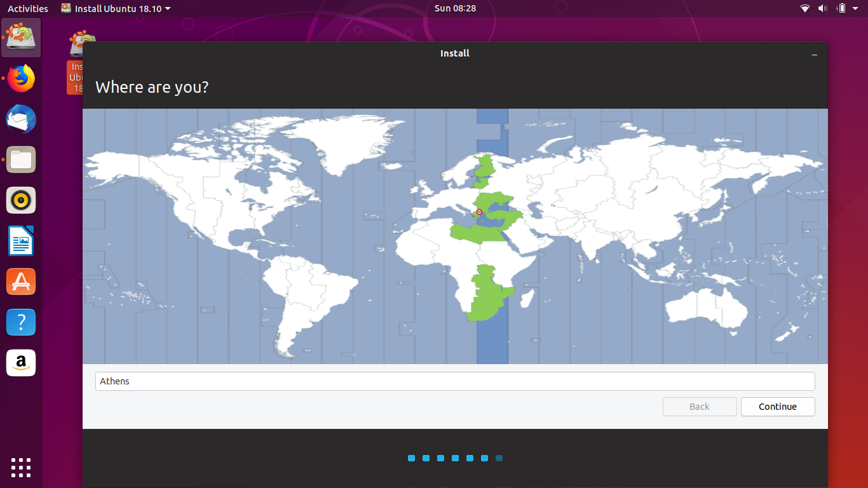Open the Activities overview
Viewport: 868px width, 488px height.
(27, 8)
